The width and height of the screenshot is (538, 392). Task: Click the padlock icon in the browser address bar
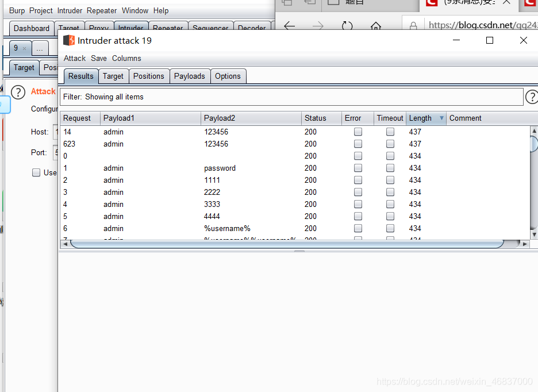click(x=413, y=26)
